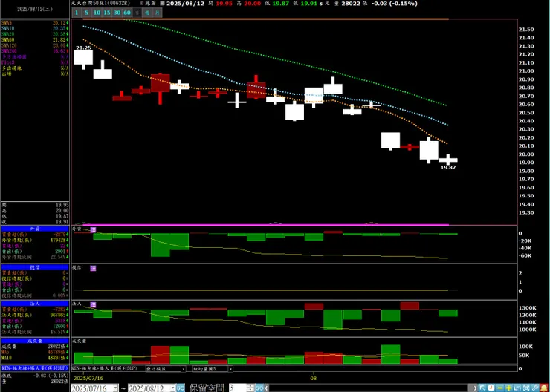550x392 pixels.
Task: Click the SMA5 indicator label
Action: (x=6, y=23)
